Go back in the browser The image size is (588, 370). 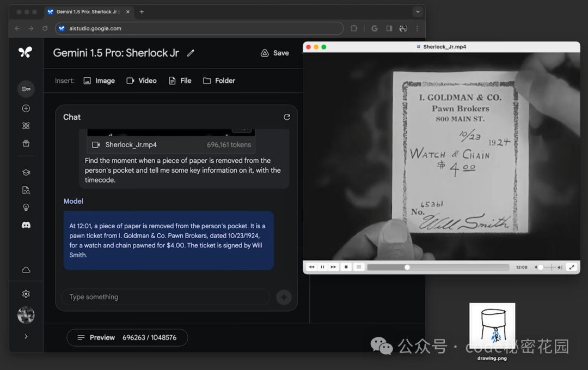tap(17, 28)
